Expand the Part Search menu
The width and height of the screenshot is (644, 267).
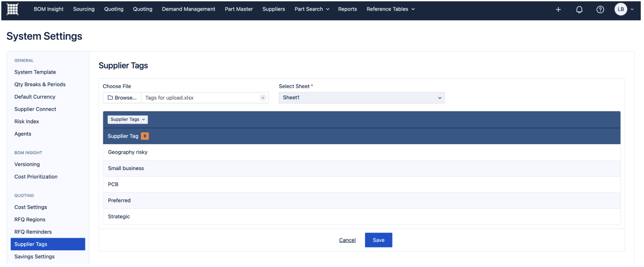click(x=312, y=9)
